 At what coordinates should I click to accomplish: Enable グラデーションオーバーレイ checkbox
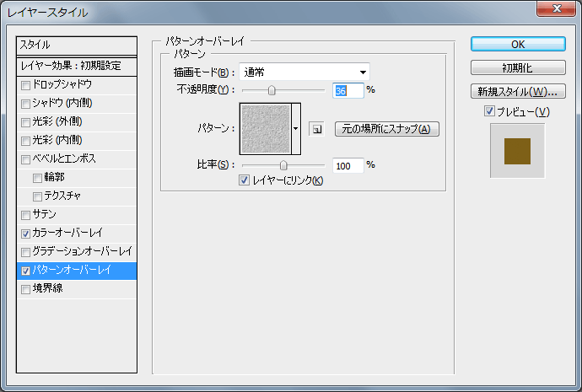pos(25,252)
